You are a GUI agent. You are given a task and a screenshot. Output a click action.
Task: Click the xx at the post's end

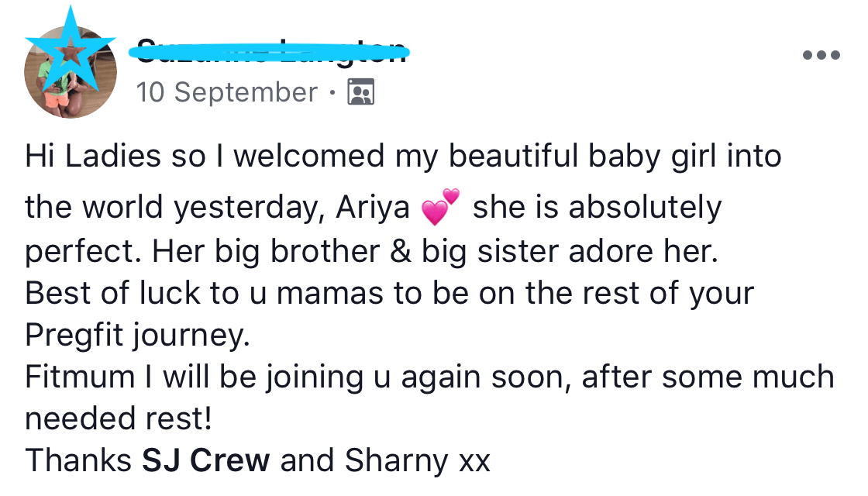475,463
